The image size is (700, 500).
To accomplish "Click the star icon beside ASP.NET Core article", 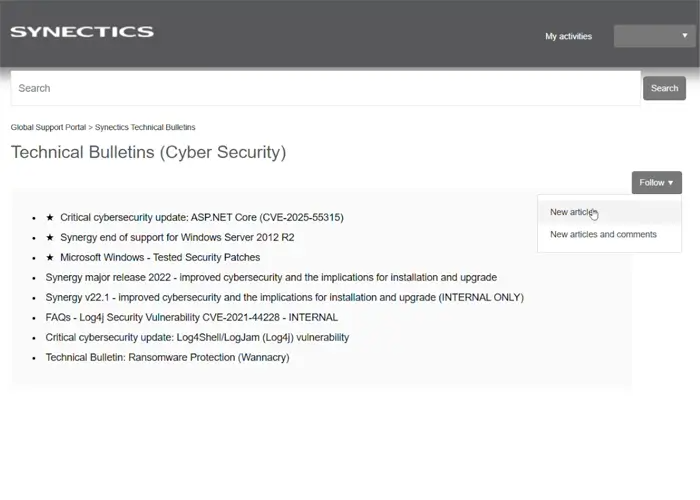I will [x=50, y=217].
